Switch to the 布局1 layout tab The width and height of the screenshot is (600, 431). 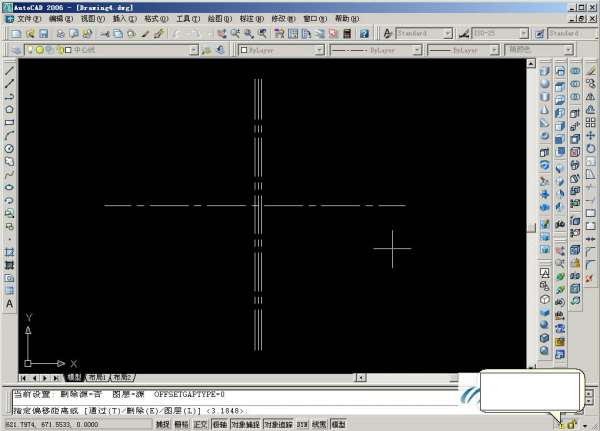97,378
